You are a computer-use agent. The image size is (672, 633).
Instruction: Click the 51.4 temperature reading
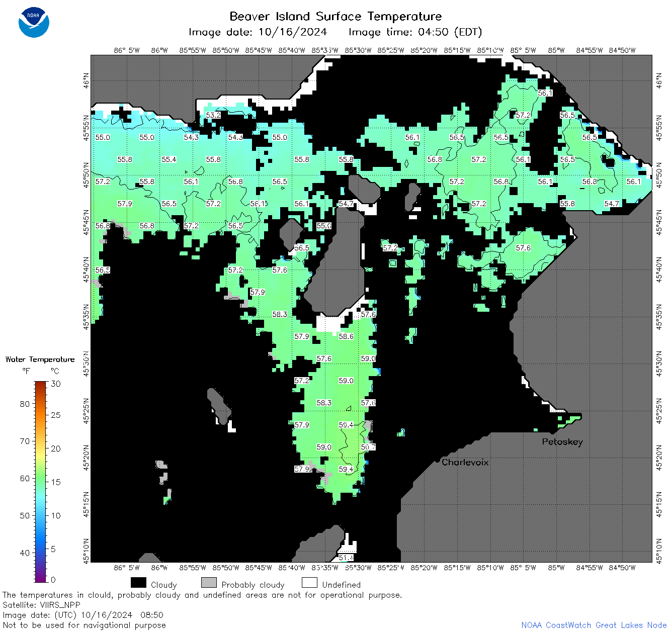(346, 558)
